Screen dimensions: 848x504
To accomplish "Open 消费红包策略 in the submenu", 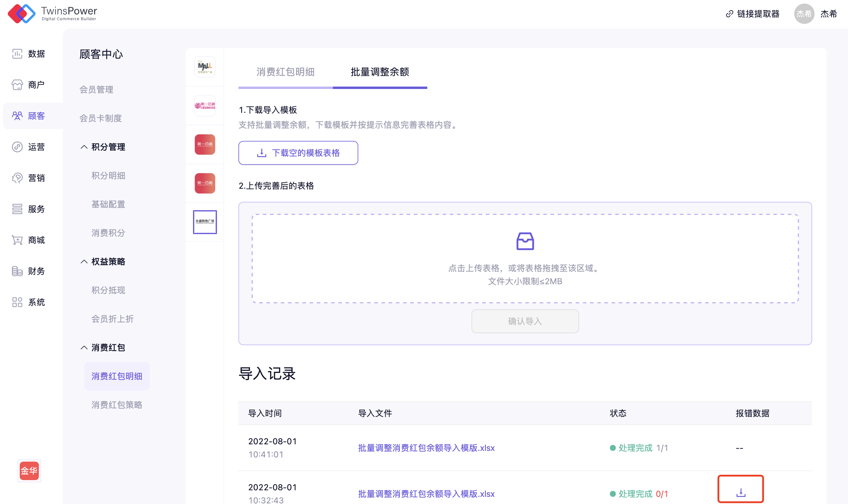I will tap(117, 405).
